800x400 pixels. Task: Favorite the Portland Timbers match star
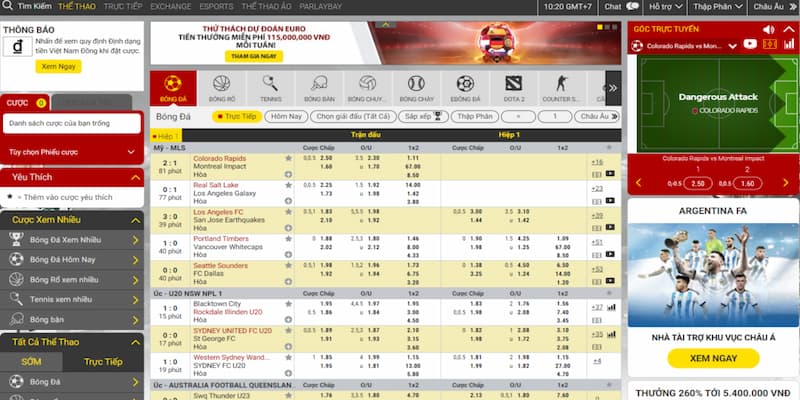288,239
